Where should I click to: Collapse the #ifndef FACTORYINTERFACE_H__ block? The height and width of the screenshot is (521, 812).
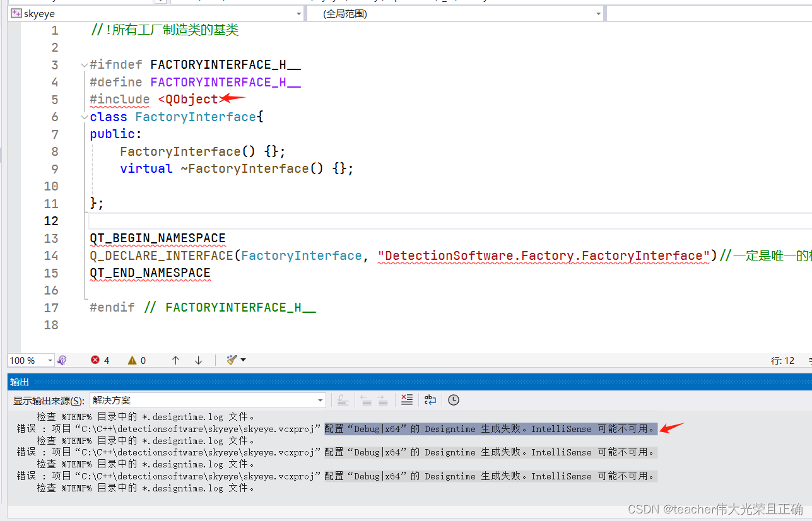click(x=85, y=65)
